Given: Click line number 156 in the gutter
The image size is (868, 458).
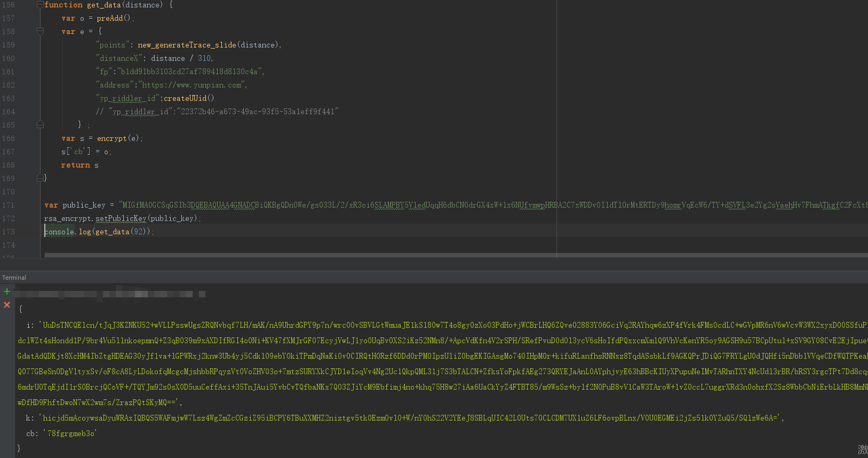Looking at the screenshot, I should pyautogui.click(x=9, y=5).
